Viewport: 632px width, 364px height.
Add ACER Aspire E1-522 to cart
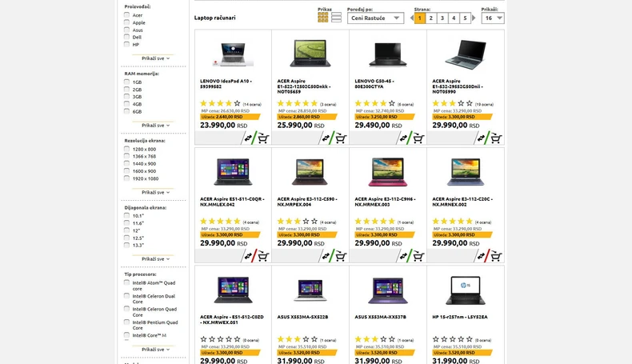tap(341, 138)
